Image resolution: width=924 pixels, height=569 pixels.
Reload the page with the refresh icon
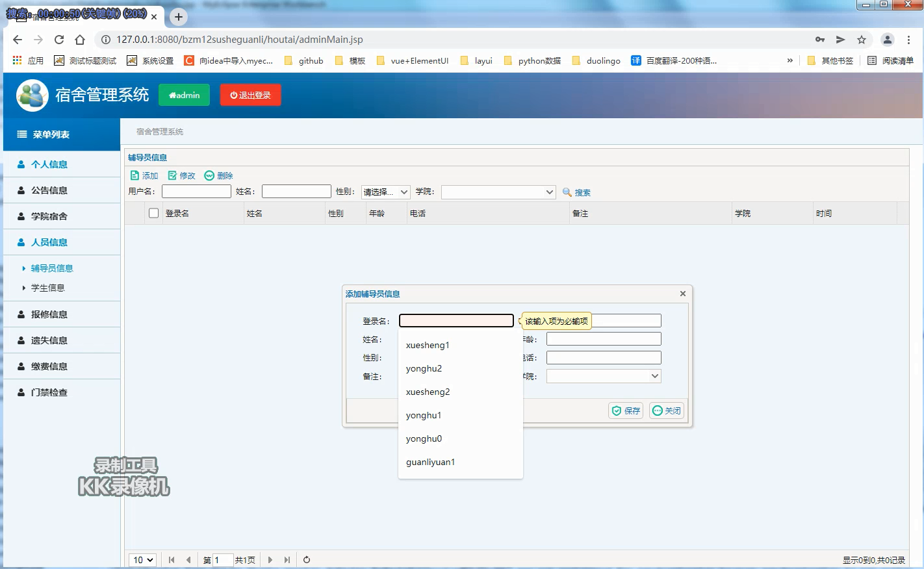click(59, 40)
